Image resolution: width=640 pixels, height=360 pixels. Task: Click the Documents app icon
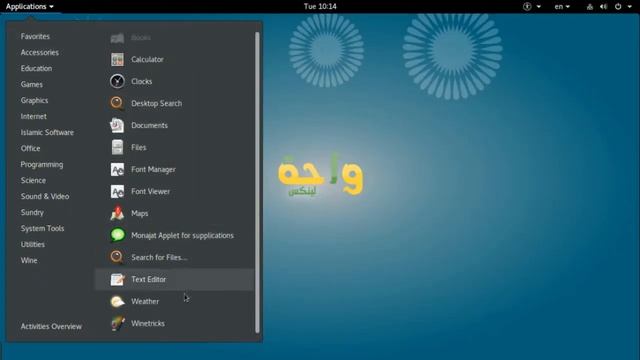[118, 125]
